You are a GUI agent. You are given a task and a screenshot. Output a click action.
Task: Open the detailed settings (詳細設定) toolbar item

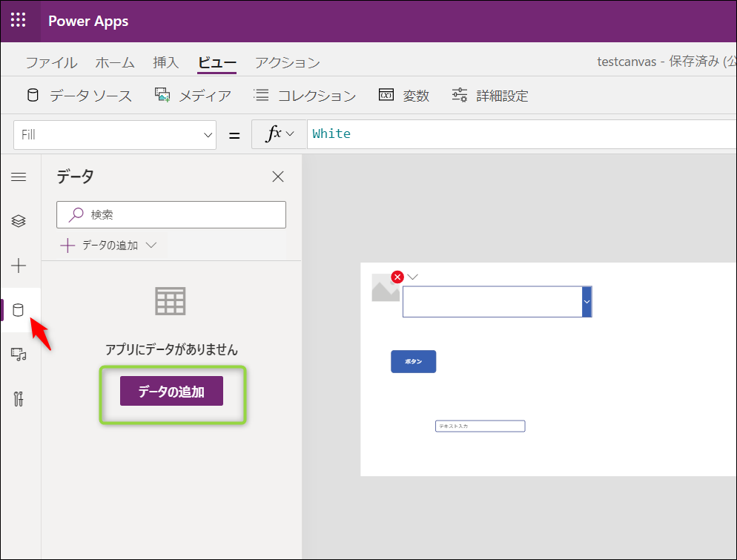click(x=490, y=96)
